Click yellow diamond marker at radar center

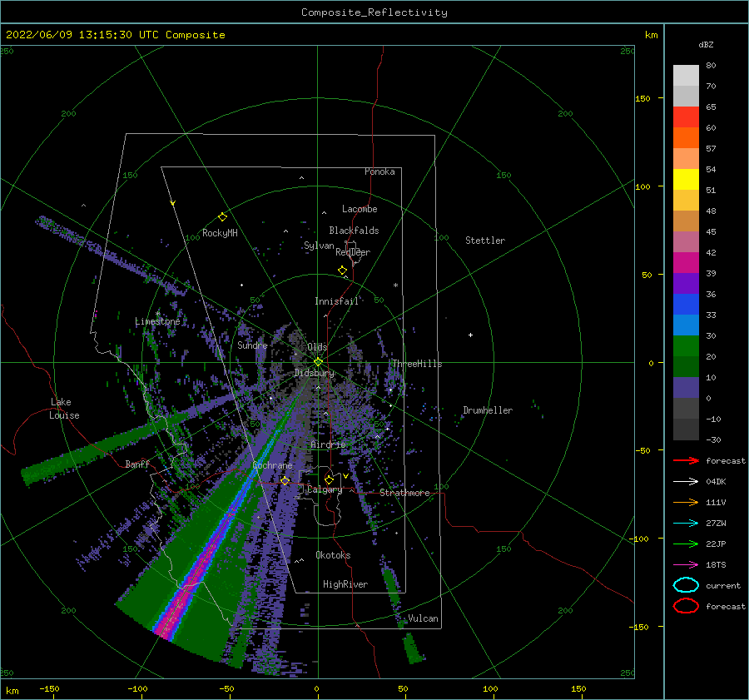click(x=318, y=362)
